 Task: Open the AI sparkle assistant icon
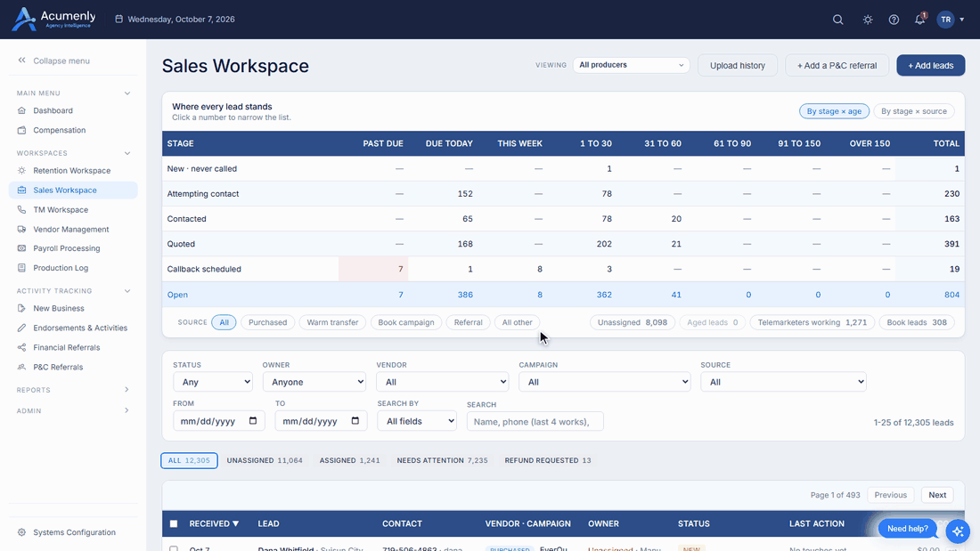point(958,531)
